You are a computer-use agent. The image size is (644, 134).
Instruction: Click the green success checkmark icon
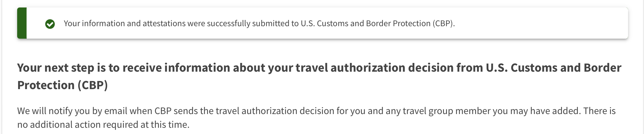50,24
